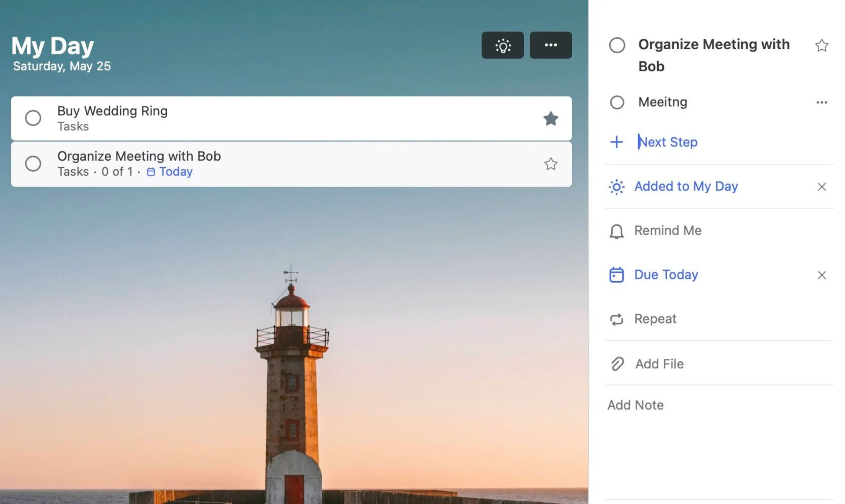This screenshot has width=845, height=504.
Task: Click the Remind Me bell icon
Action: pyautogui.click(x=617, y=231)
